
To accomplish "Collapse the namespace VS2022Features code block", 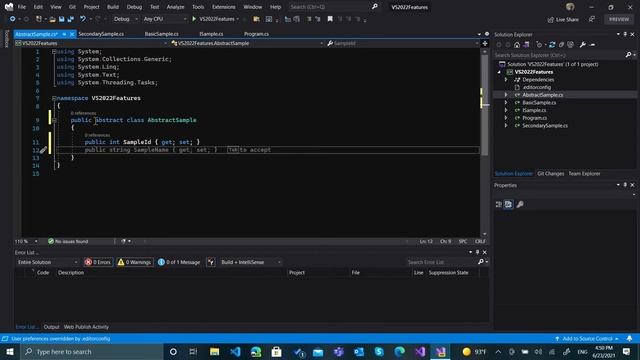I will point(54,98).
